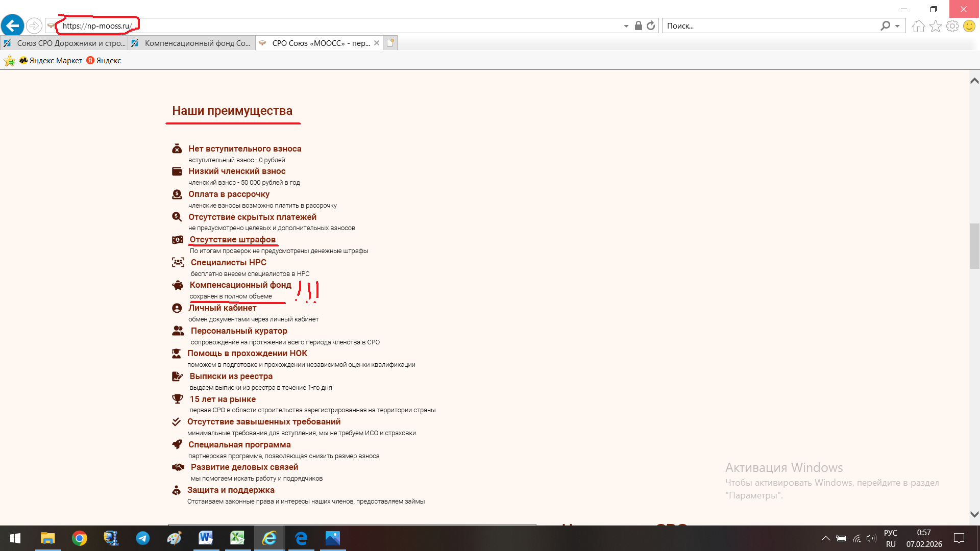Open a new blank tab
The width and height of the screenshot is (980, 551).
tap(390, 43)
